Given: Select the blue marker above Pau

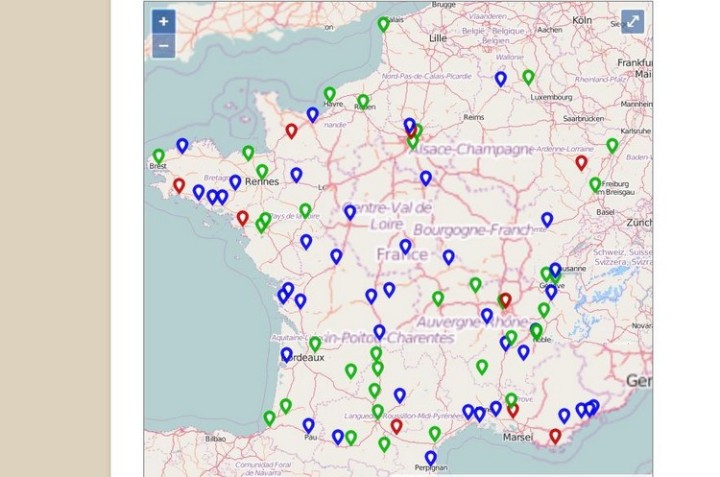Looking at the screenshot, I should (x=308, y=424).
